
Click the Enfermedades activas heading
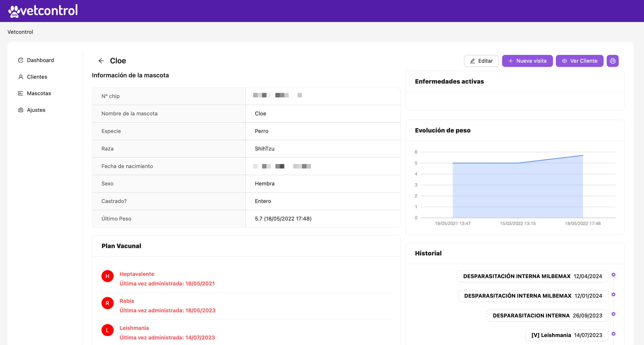coord(449,81)
